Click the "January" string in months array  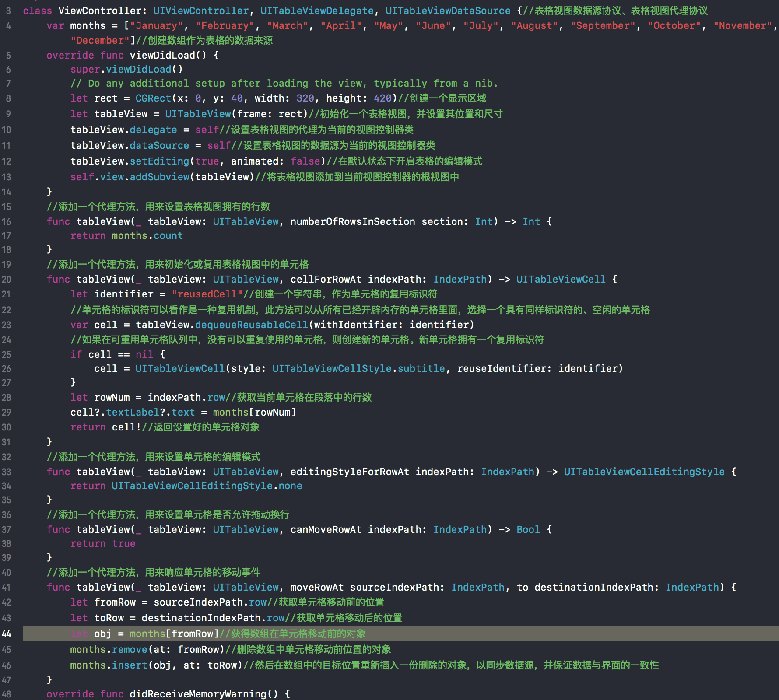[156, 26]
